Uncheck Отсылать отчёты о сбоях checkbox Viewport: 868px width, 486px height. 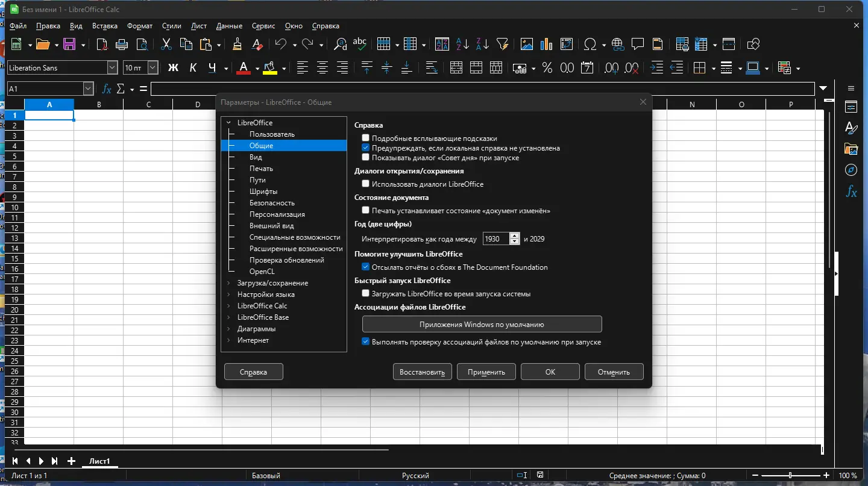pos(366,267)
